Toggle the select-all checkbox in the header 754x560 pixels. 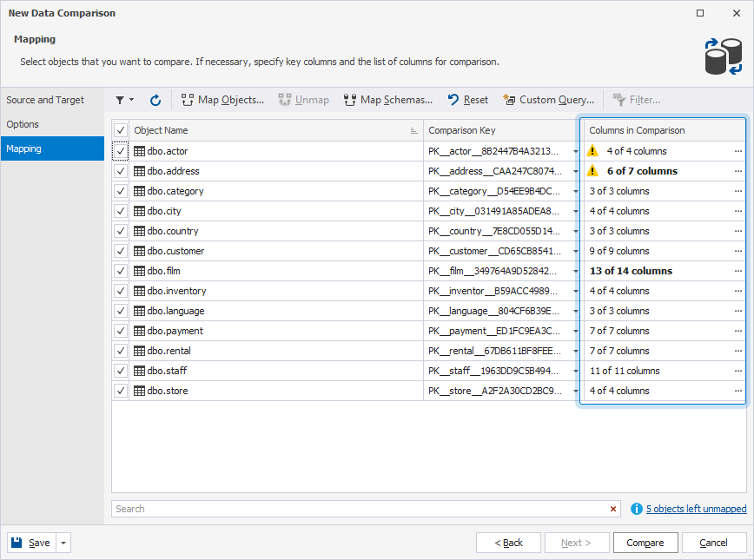(x=121, y=130)
